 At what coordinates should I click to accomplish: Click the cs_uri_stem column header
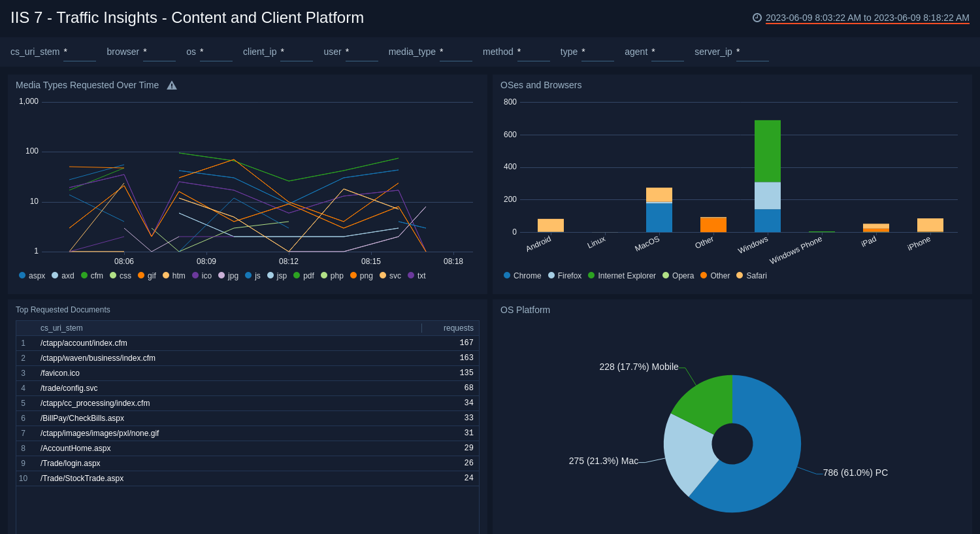(61, 327)
